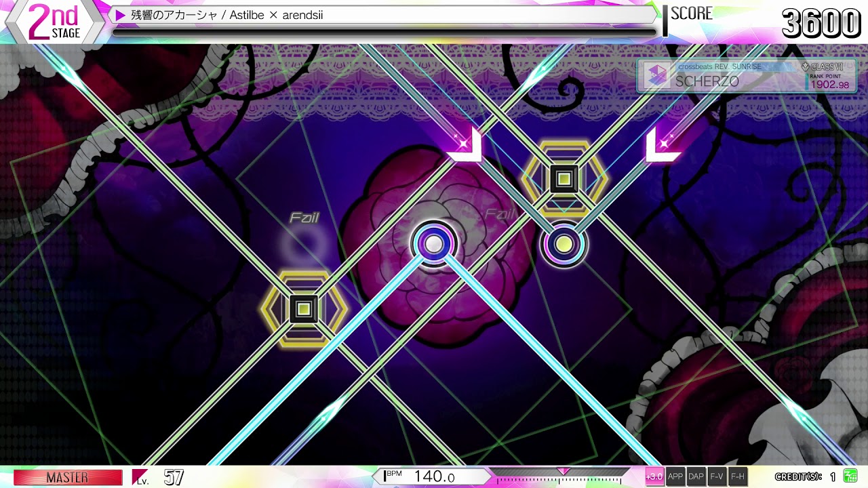This screenshot has height=488, width=868.
Task: Click the Fail judgment text over the rose
Action: 499,215
